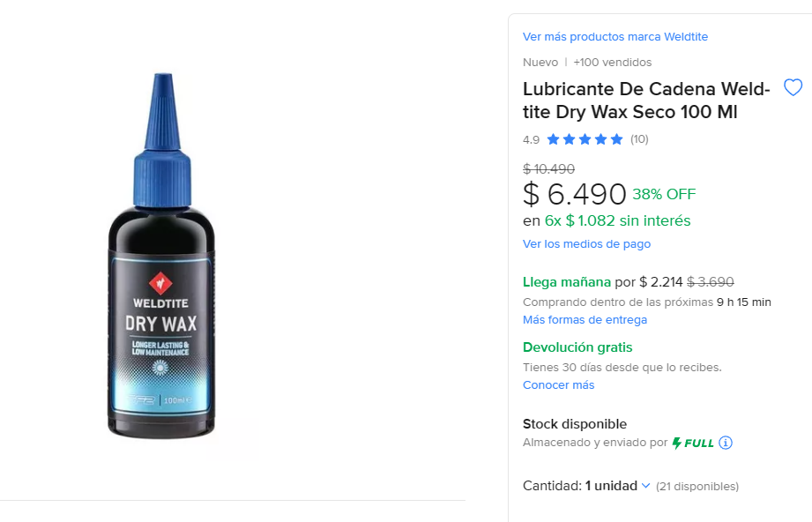The width and height of the screenshot is (812, 522).
Task: Click the review count (10)
Action: coord(639,139)
